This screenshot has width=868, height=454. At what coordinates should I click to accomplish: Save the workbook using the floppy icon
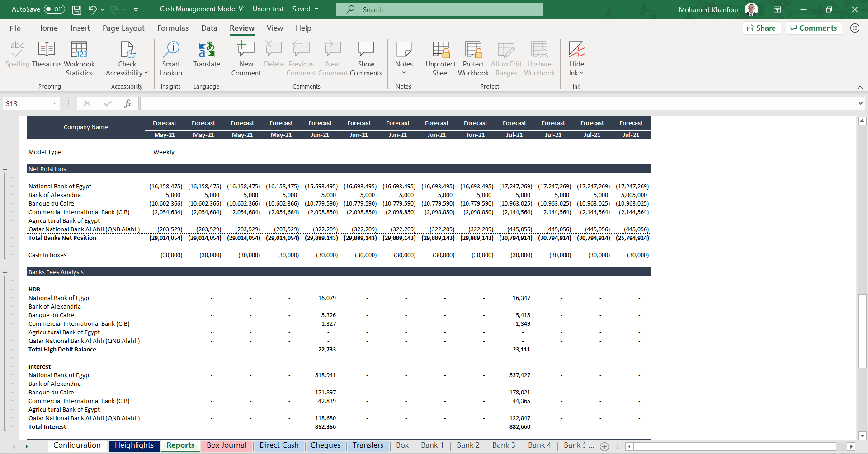point(77,9)
